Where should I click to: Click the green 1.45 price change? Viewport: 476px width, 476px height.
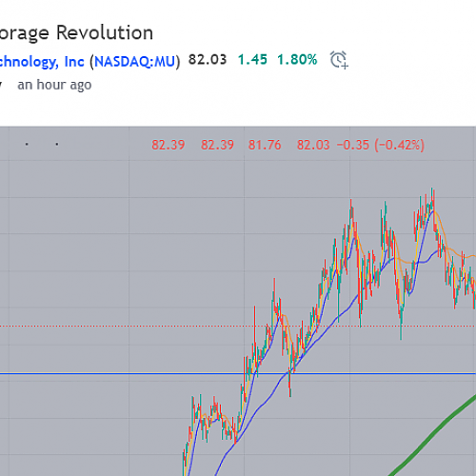(x=252, y=60)
